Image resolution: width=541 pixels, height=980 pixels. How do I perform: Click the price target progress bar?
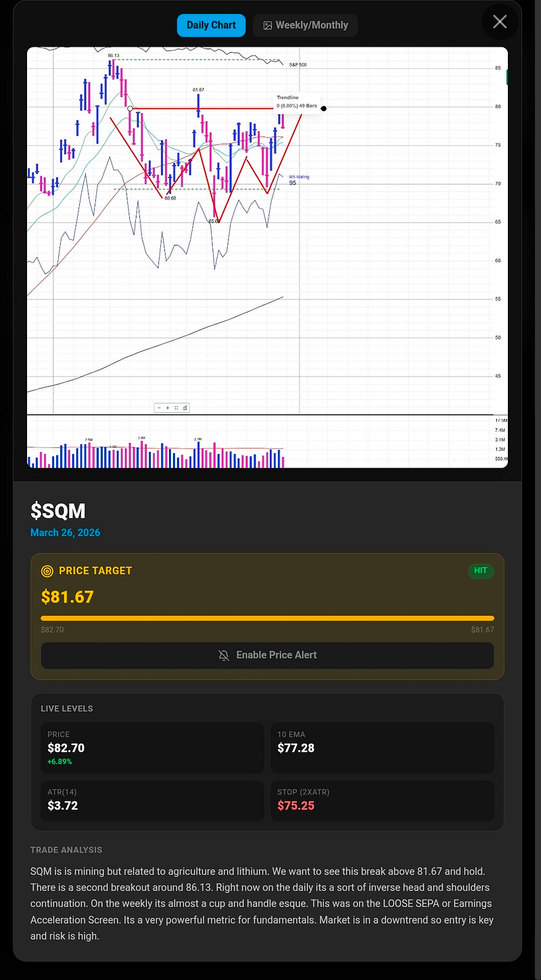click(267, 618)
